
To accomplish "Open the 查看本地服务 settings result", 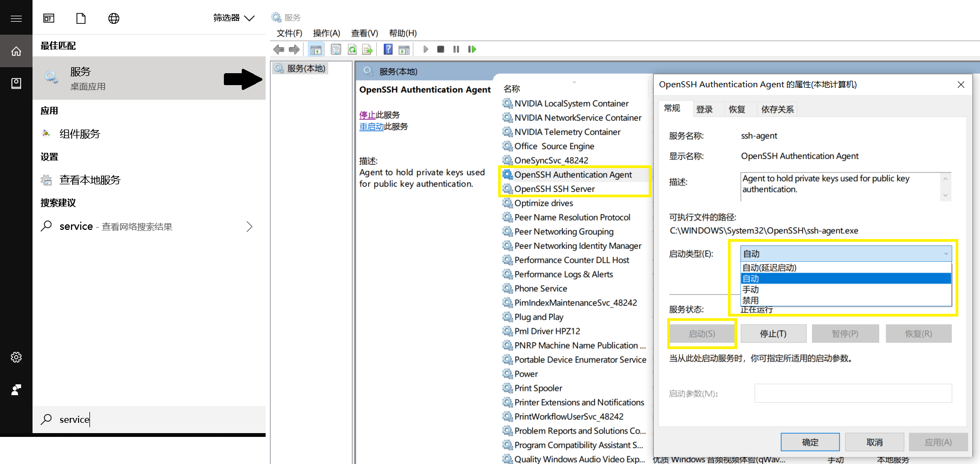I will click(149, 180).
